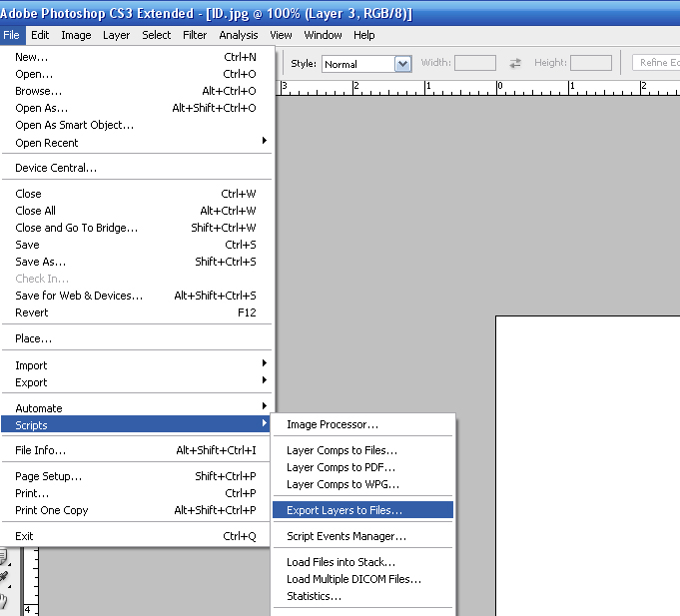Expand the Export submenu
680x616 pixels.
coord(137,382)
